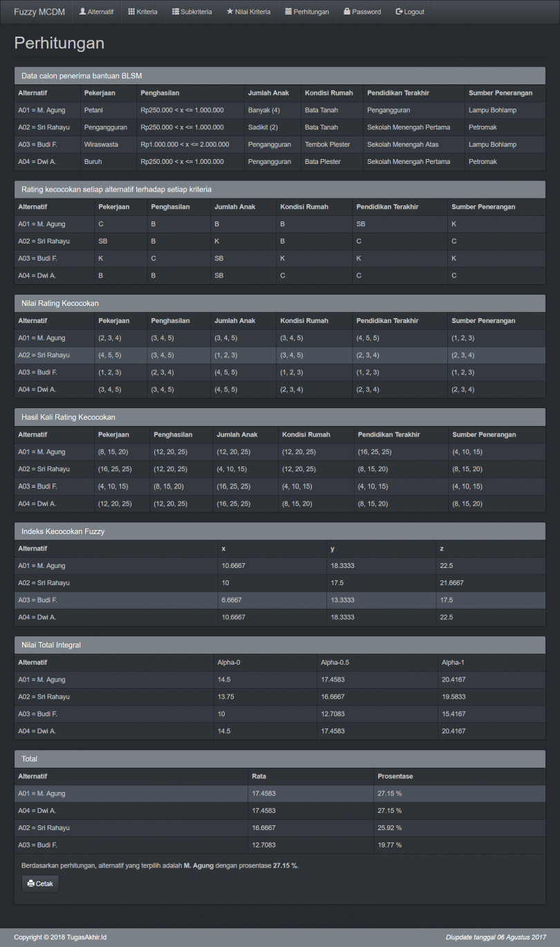
Task: Select A03 = Budi F. row in Indeks Kecocokan Fuzzy
Action: 279,600
